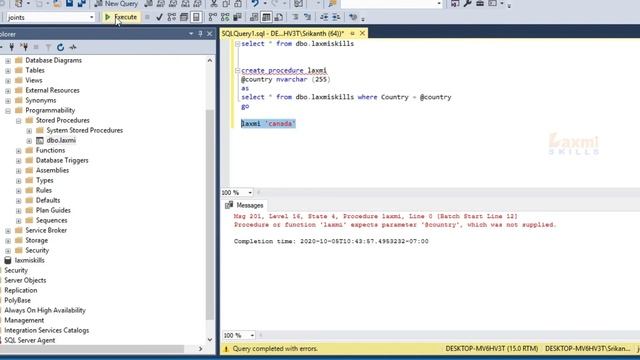Click New Query in the toolbar

(x=116, y=4)
